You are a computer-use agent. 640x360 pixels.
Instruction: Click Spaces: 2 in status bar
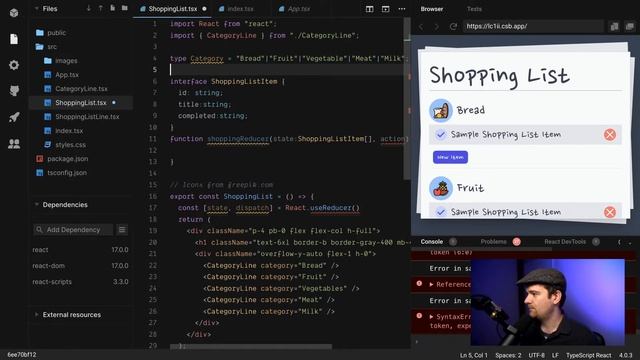[x=508, y=355]
